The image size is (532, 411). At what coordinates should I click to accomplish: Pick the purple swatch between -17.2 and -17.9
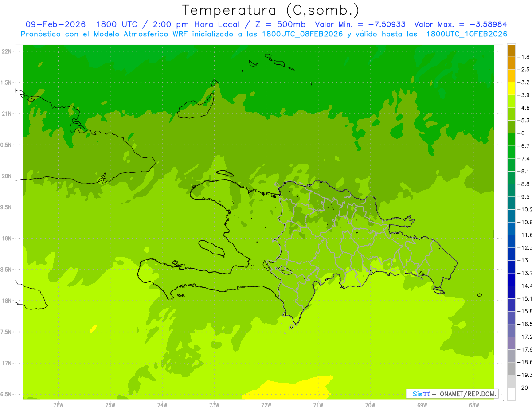coord(511,343)
